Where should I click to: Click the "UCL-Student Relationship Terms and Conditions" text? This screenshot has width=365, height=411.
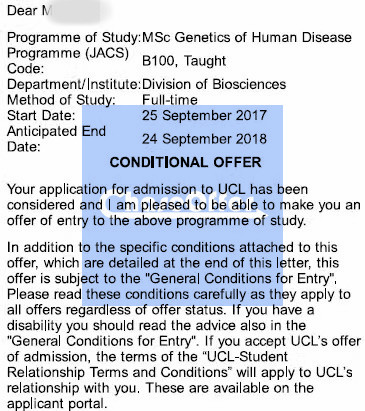point(180,364)
